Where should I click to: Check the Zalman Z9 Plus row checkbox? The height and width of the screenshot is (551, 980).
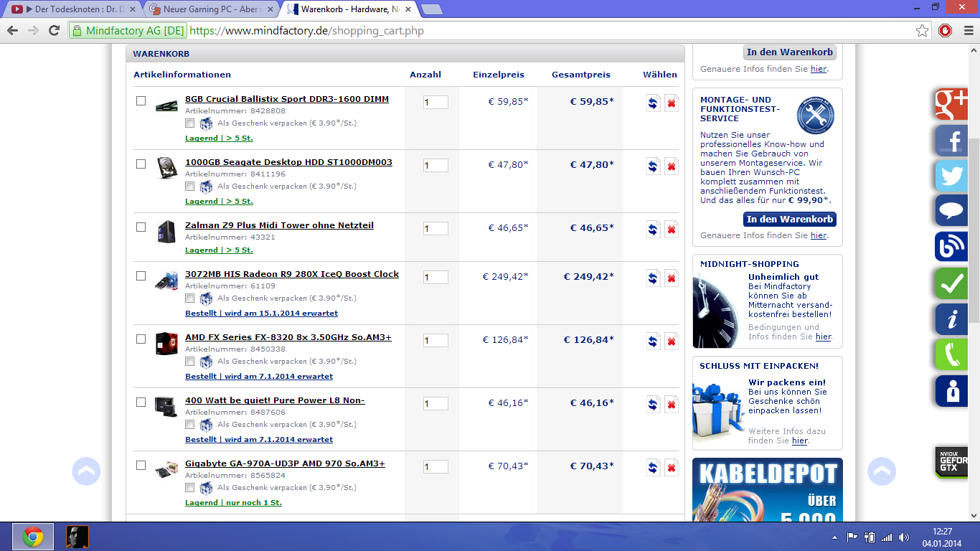coord(141,227)
